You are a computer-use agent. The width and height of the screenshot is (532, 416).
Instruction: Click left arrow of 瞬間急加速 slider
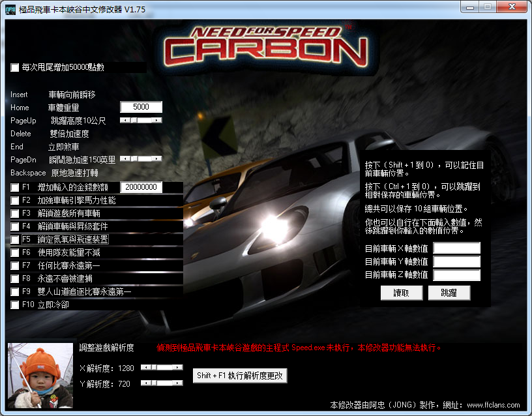pos(125,158)
